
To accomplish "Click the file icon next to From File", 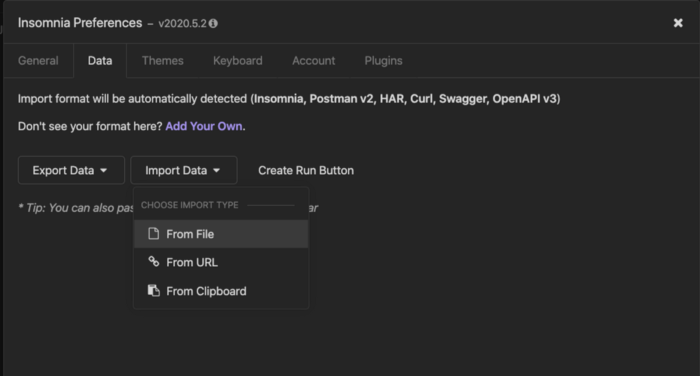I will tap(154, 234).
